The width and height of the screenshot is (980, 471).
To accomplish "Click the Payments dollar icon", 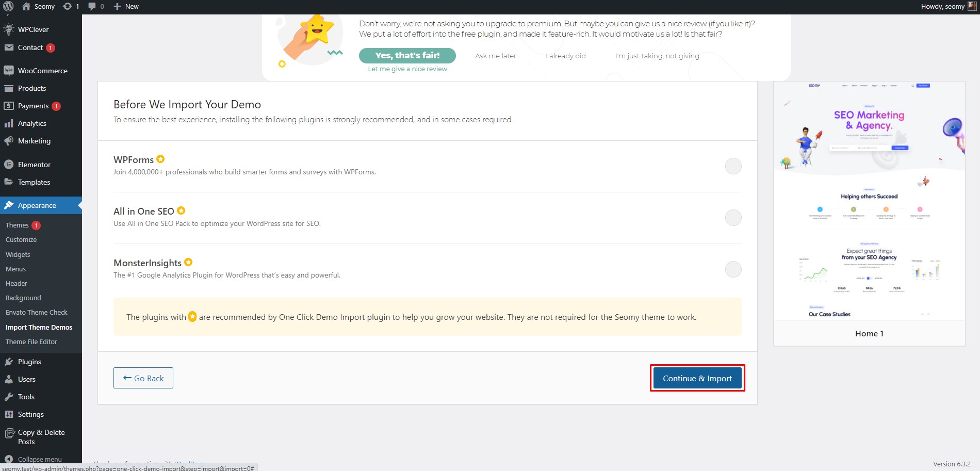I will (9, 106).
